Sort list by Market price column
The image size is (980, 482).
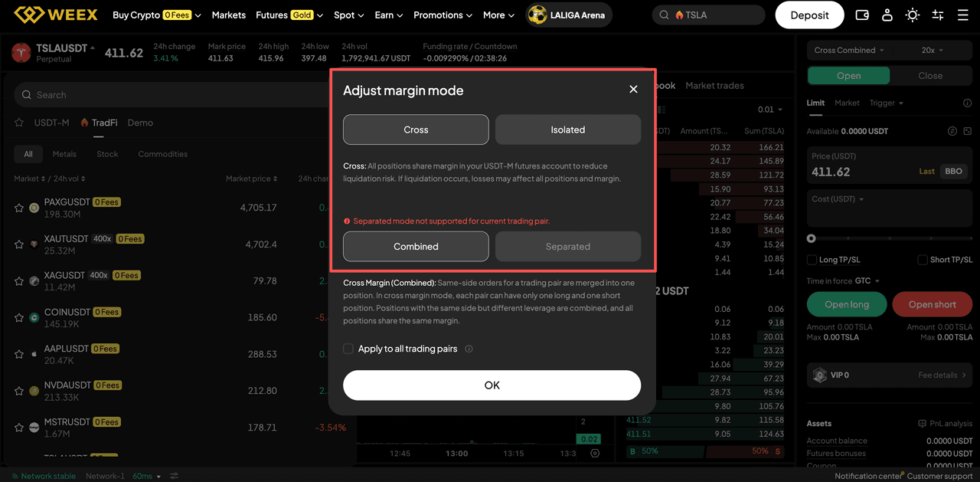(252, 179)
